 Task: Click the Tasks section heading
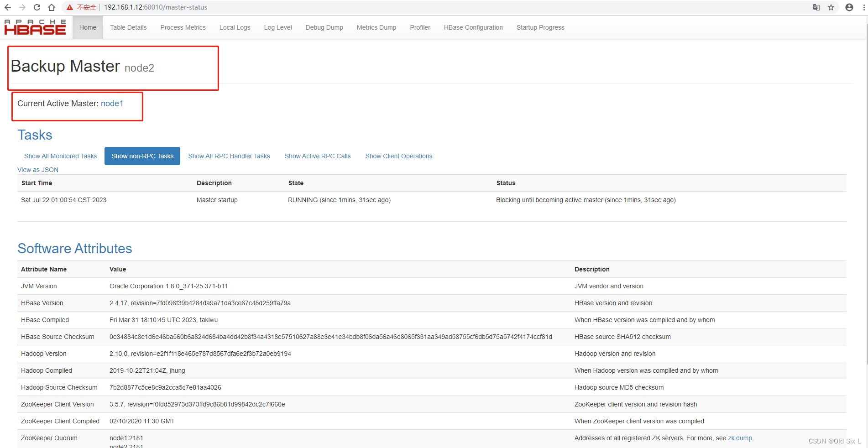point(35,135)
